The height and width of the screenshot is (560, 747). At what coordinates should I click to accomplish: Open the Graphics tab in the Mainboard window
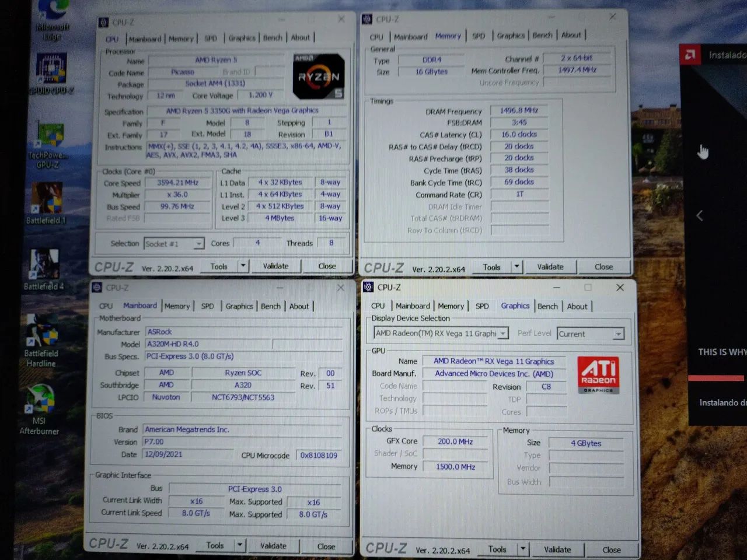[239, 306]
